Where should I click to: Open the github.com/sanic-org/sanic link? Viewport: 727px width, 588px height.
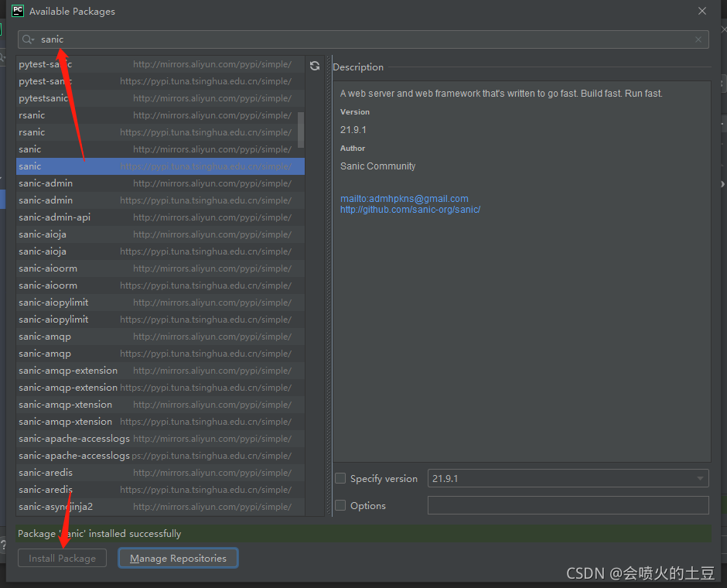pyautogui.click(x=411, y=210)
